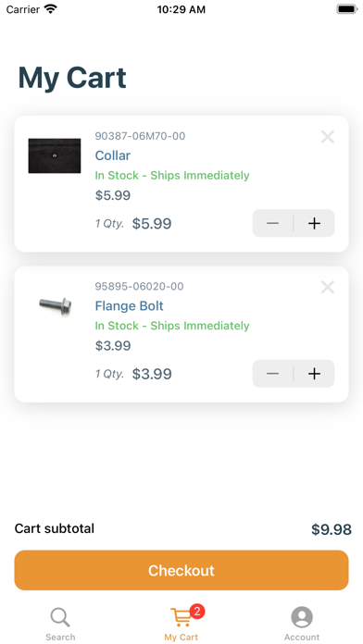Open the Account profile icon
The image size is (363, 644).
point(302,617)
